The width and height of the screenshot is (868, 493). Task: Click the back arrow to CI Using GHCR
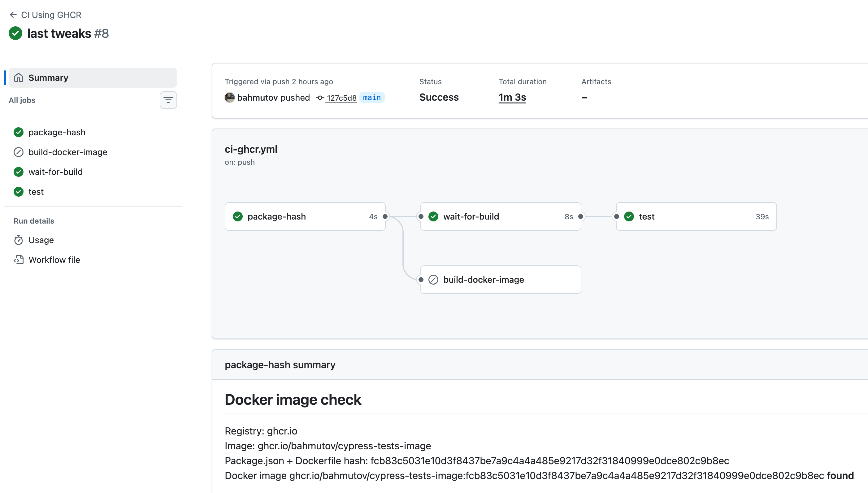(x=13, y=15)
